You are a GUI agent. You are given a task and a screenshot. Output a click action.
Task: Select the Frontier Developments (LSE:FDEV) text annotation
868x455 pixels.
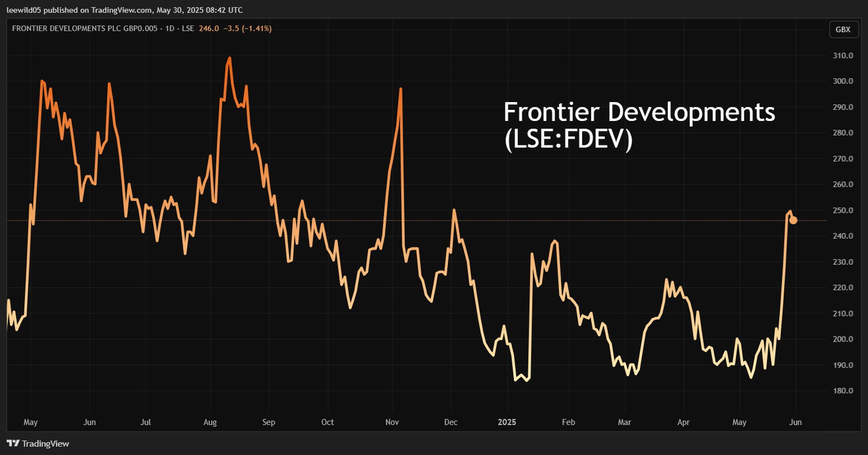pyautogui.click(x=639, y=125)
